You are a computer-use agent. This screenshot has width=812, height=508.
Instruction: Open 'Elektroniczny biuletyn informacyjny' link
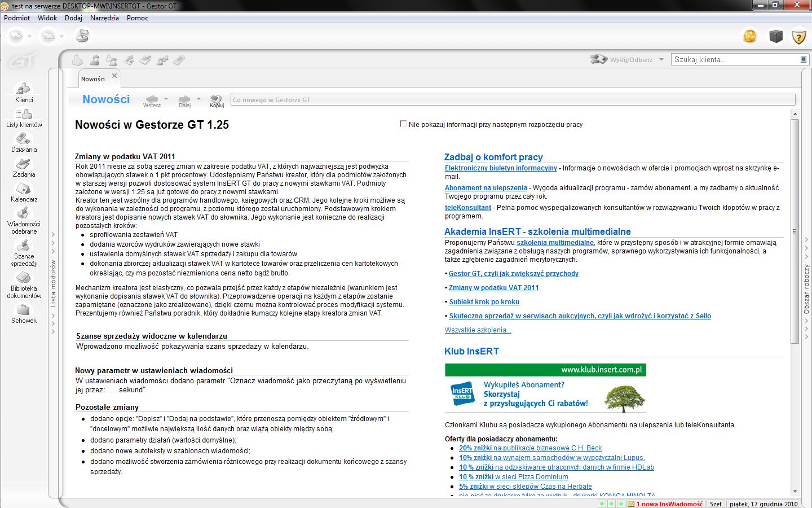click(501, 168)
